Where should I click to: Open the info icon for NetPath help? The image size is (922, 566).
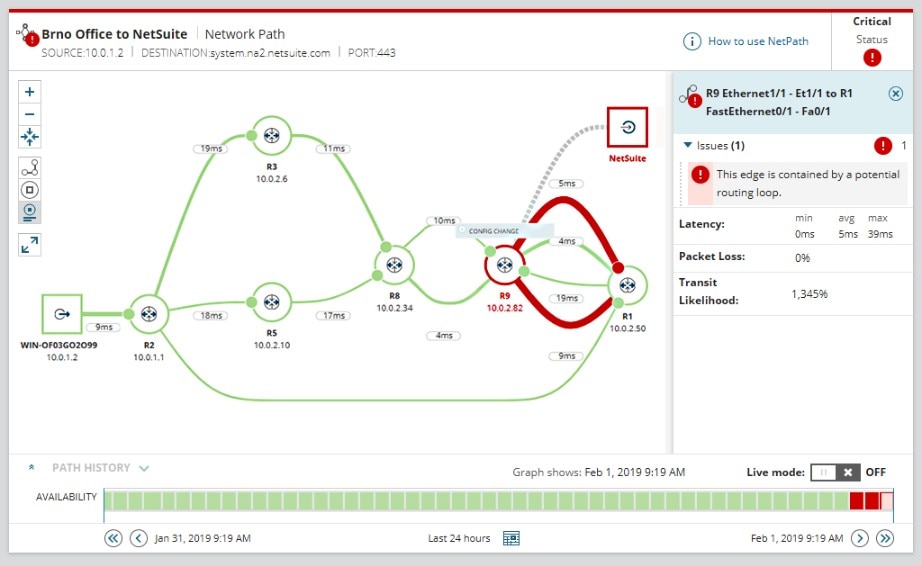[x=692, y=41]
